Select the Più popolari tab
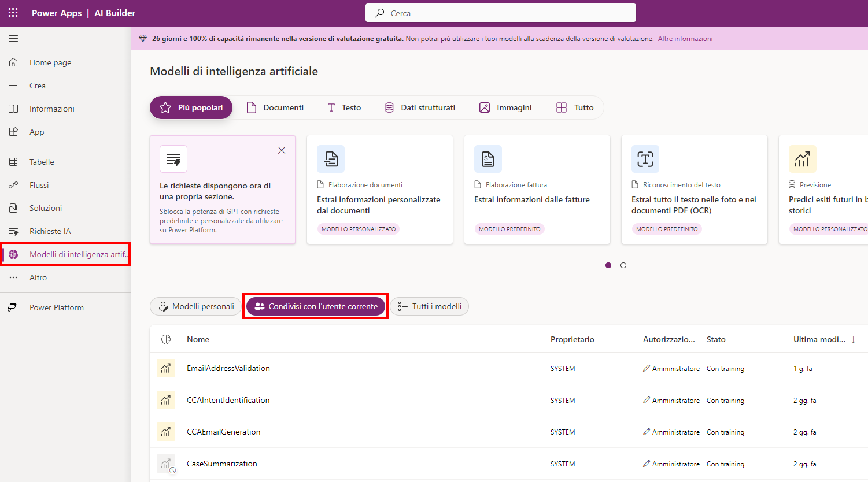Image resolution: width=868 pixels, height=482 pixels. click(x=191, y=107)
